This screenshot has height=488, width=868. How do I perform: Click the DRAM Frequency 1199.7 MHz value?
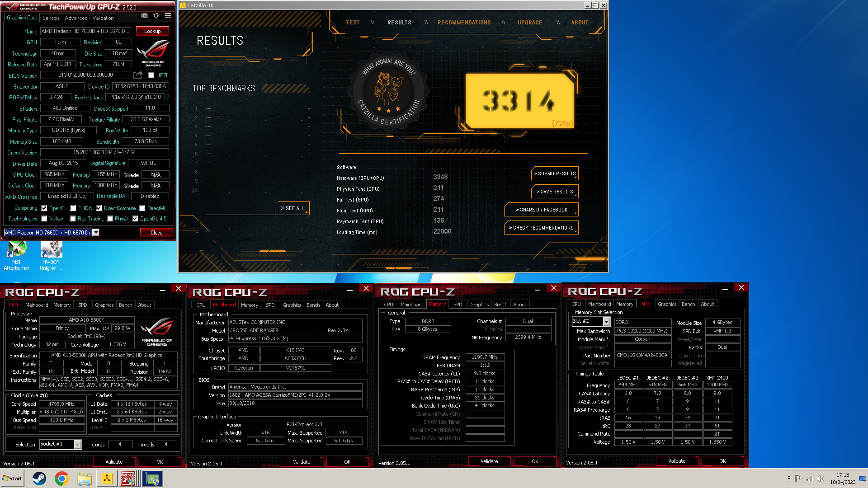485,357
